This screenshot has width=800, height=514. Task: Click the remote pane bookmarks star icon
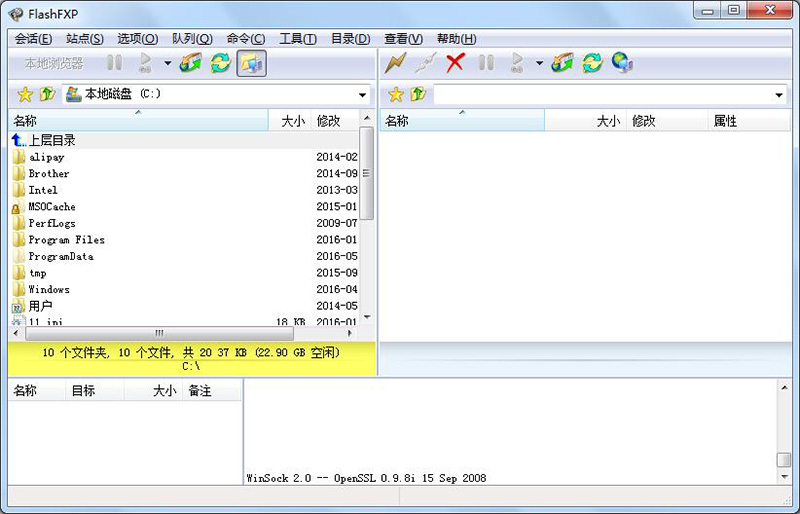pyautogui.click(x=395, y=94)
